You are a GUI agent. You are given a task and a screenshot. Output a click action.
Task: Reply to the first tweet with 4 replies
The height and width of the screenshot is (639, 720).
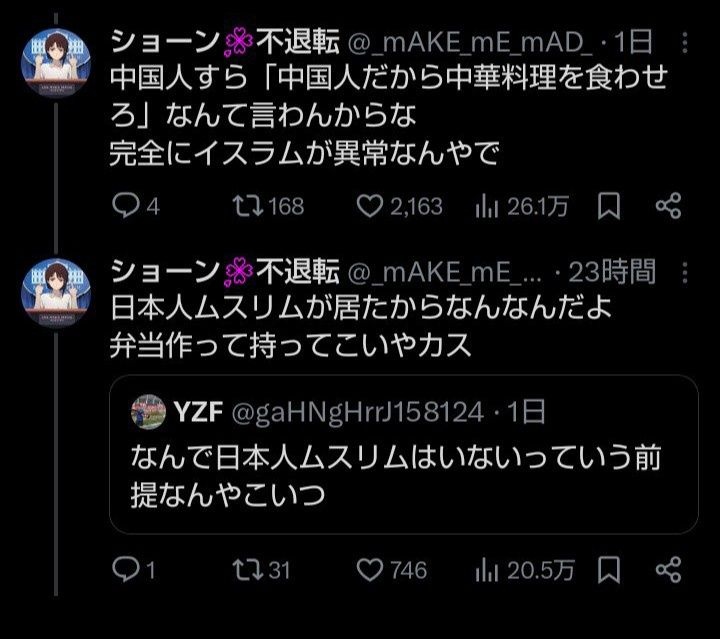tap(125, 206)
